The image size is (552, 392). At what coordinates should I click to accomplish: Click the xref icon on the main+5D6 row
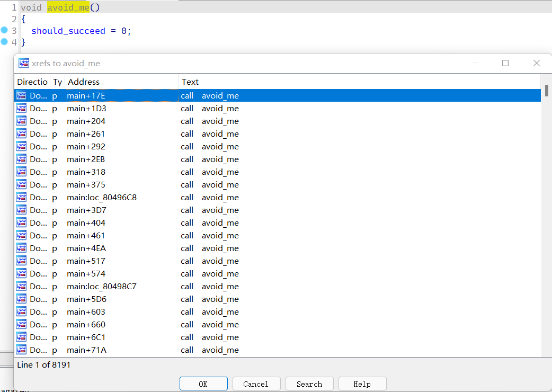tap(22, 299)
